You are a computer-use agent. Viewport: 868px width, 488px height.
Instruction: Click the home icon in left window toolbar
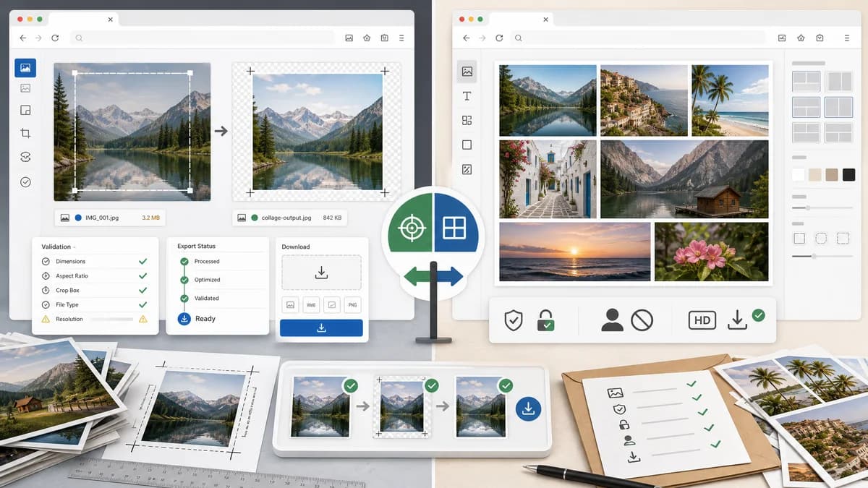click(x=367, y=38)
